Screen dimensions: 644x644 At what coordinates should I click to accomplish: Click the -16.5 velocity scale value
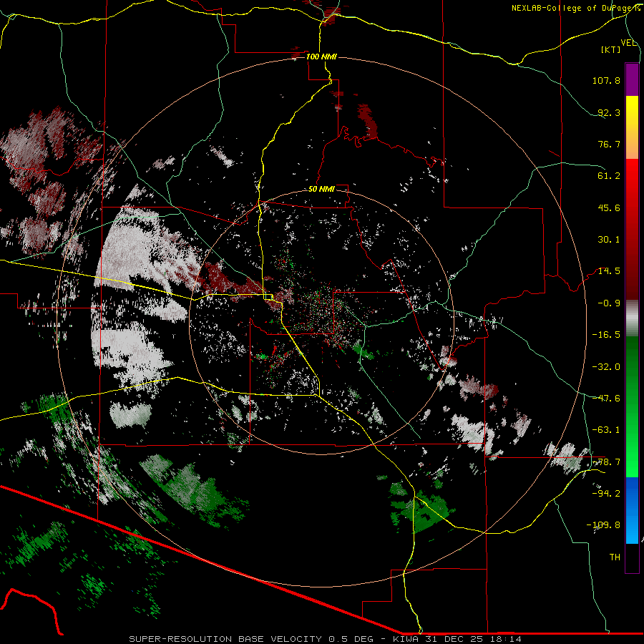606,335
